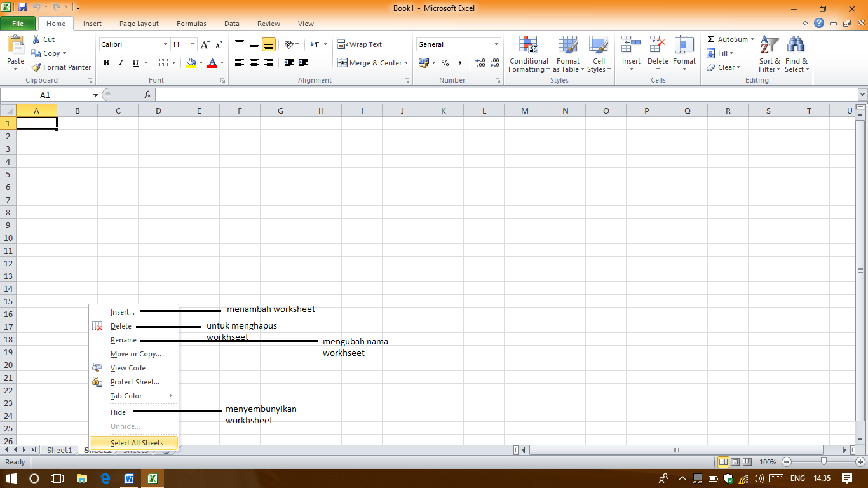Toggle center text alignment

pos(254,63)
